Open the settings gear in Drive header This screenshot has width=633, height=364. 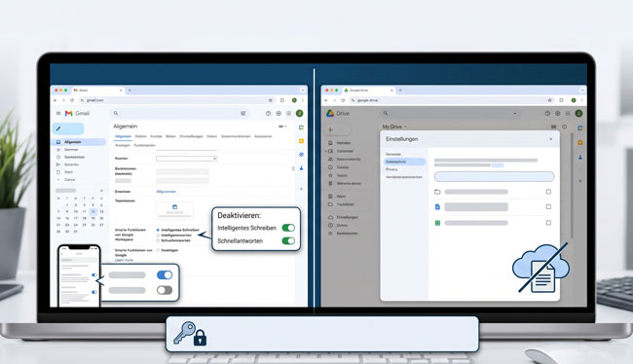coord(557,114)
